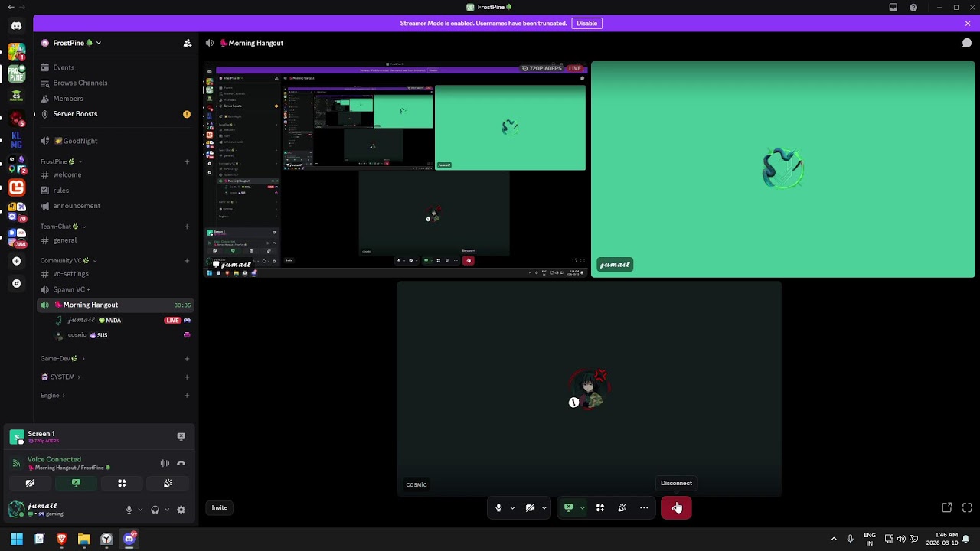Enter full screen call view
This screenshot has width=980, height=551.
coord(967,507)
